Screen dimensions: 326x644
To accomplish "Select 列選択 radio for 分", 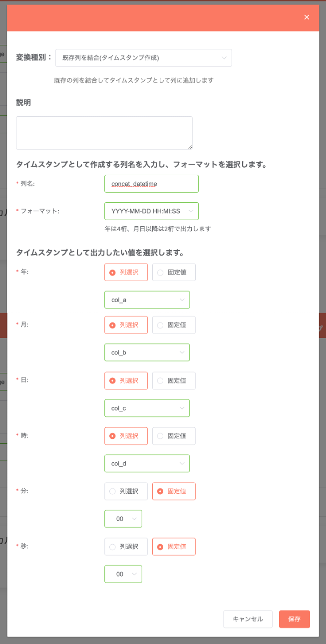I will [126, 491].
